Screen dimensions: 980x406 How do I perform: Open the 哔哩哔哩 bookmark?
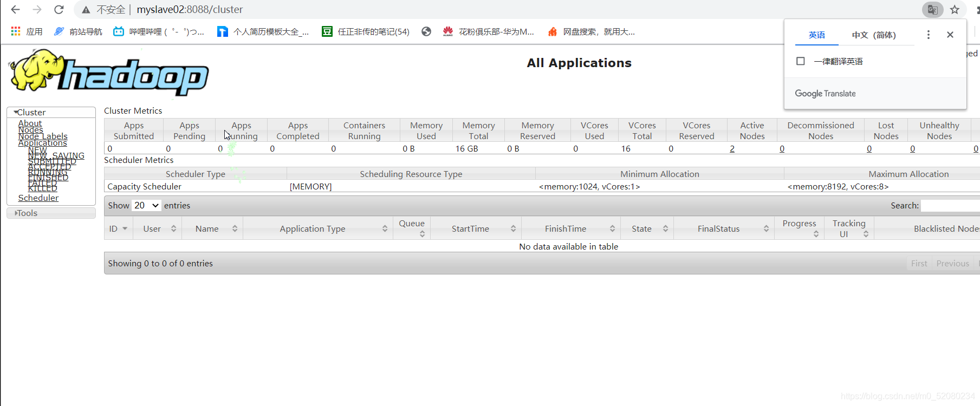[x=158, y=31]
